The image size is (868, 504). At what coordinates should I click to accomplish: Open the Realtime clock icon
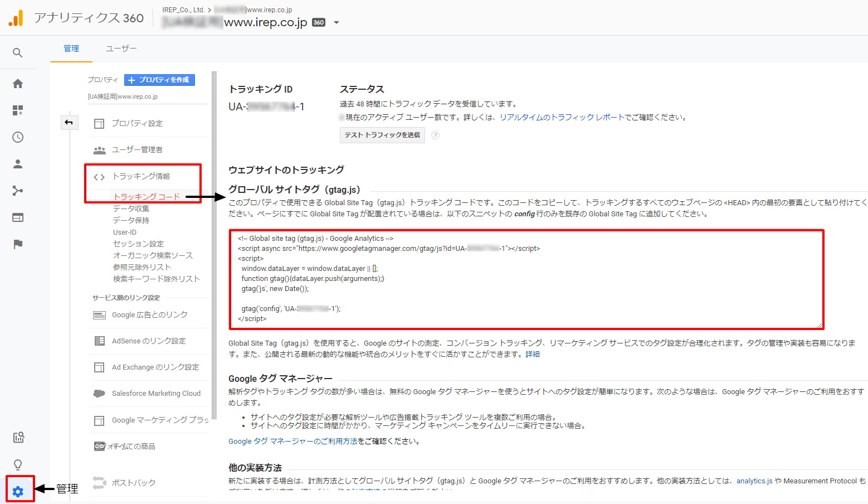tap(18, 137)
